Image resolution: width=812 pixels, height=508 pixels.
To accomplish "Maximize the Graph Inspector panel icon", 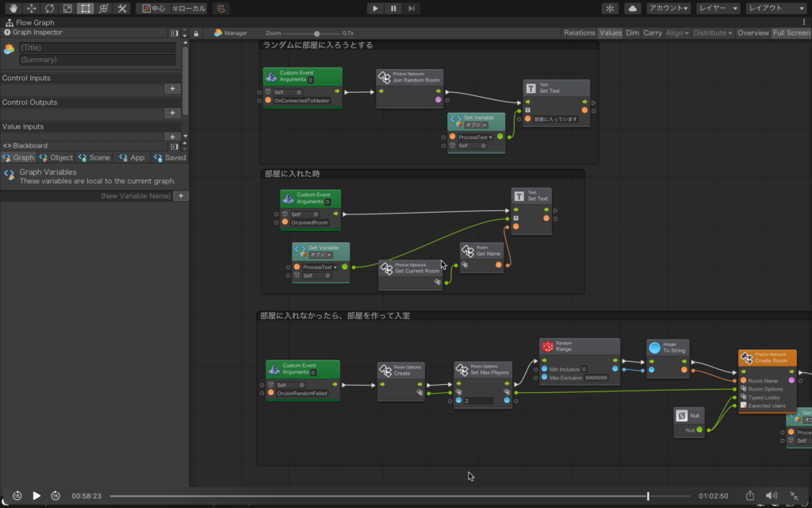I will click(174, 33).
